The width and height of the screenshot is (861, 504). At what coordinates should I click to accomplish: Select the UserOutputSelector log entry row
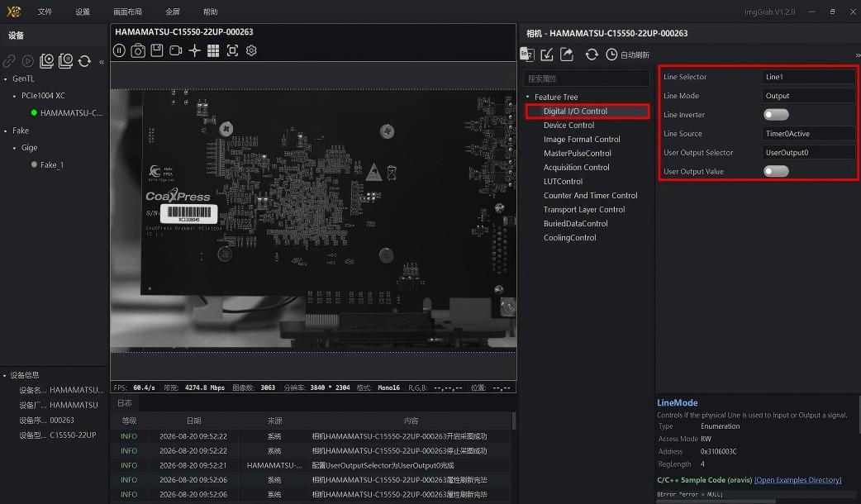312,465
